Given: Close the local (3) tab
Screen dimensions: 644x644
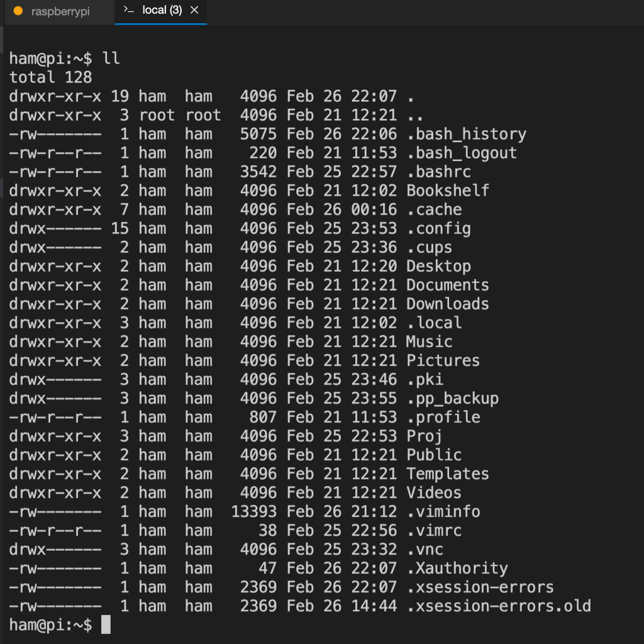Looking at the screenshot, I should [195, 10].
